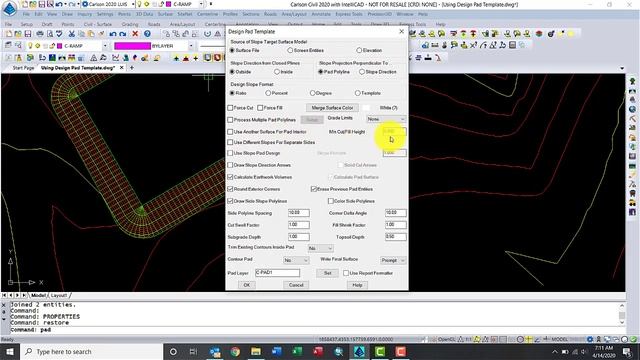Screen dimensions: 640x360
Task: Click the globe icon in right sidebar
Action: [632, 109]
